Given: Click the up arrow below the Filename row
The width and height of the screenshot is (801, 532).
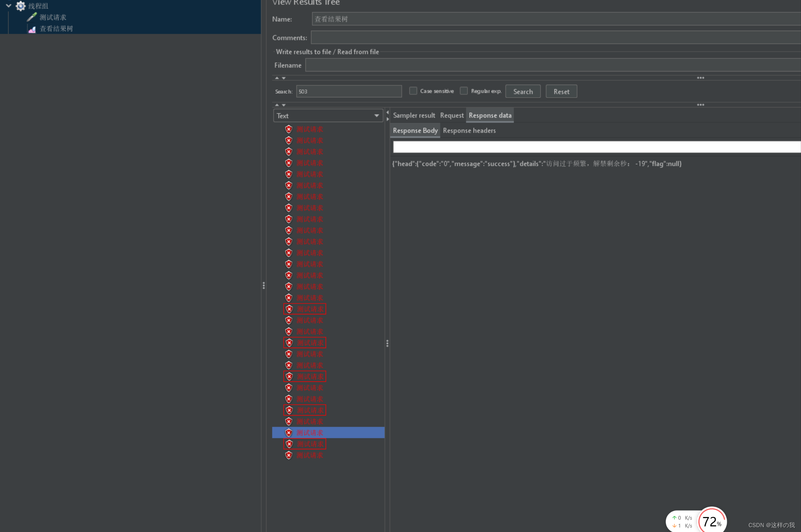Looking at the screenshot, I should click(277, 78).
